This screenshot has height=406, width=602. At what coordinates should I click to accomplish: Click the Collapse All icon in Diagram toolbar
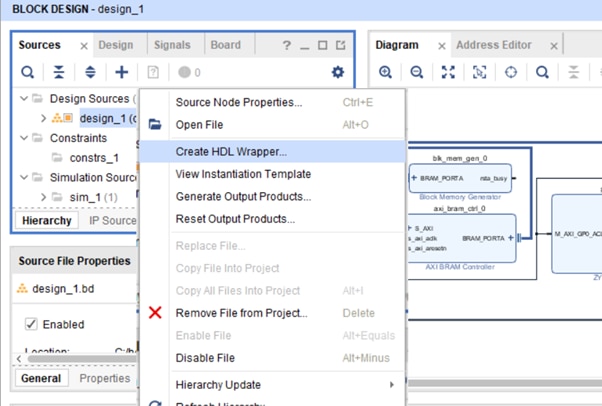tap(574, 72)
